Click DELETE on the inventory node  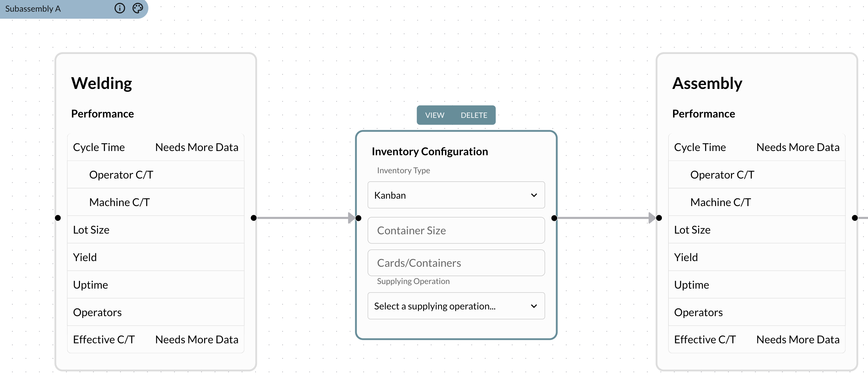474,115
